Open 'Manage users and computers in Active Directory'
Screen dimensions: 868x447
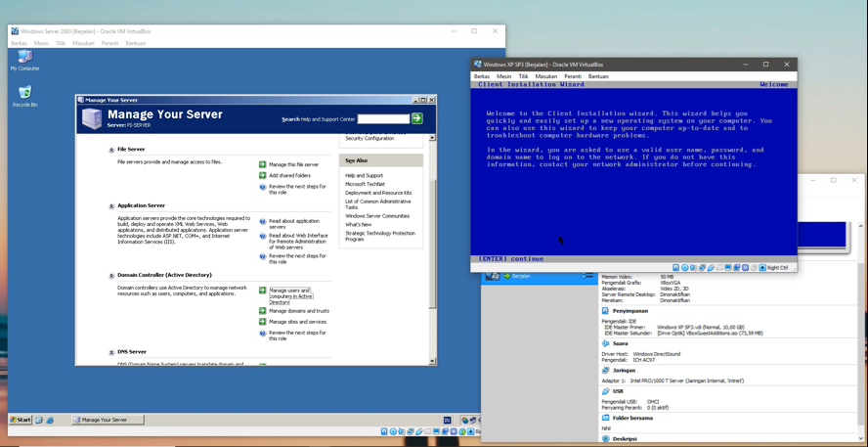point(290,296)
